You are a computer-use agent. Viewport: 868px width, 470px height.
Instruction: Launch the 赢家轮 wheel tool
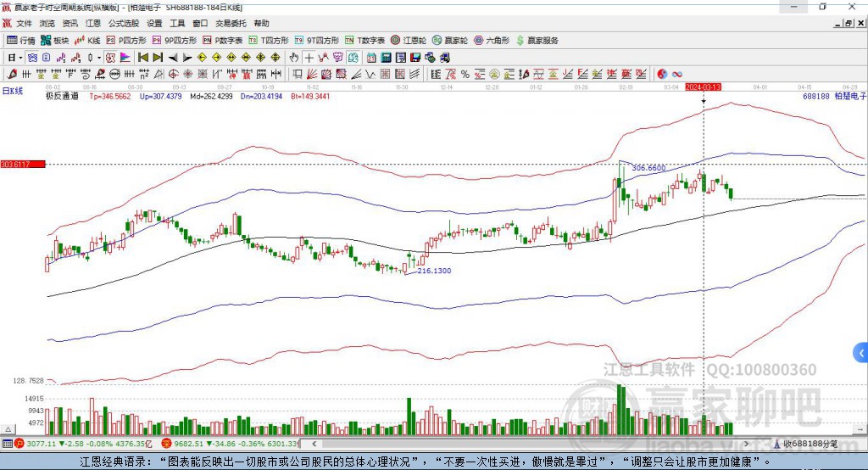click(449, 41)
